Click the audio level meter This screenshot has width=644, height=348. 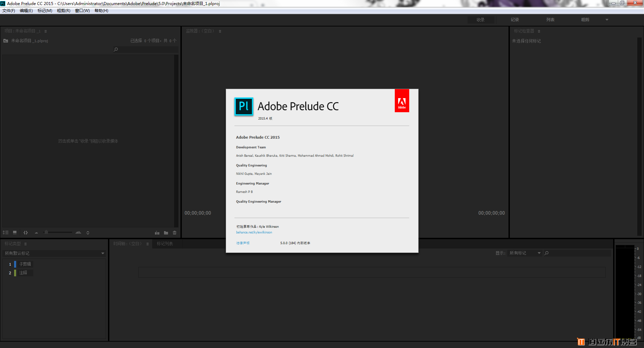tap(625, 292)
